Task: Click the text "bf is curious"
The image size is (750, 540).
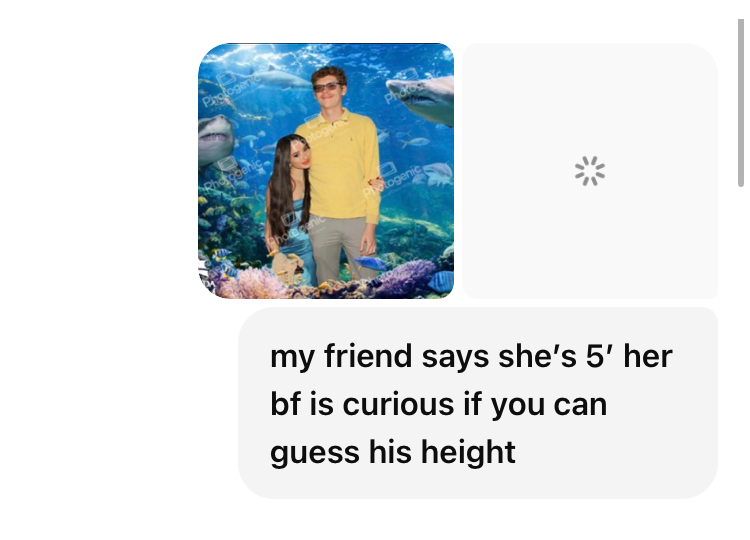Action: pyautogui.click(x=362, y=404)
